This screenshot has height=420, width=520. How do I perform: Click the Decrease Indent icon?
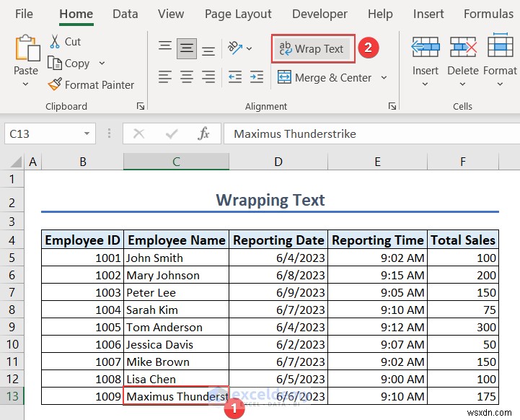pyautogui.click(x=235, y=77)
